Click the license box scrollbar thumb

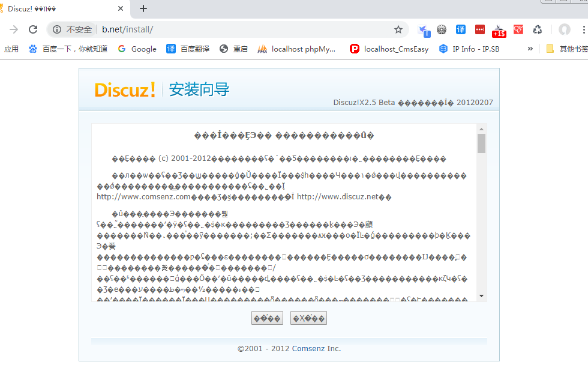[481, 143]
